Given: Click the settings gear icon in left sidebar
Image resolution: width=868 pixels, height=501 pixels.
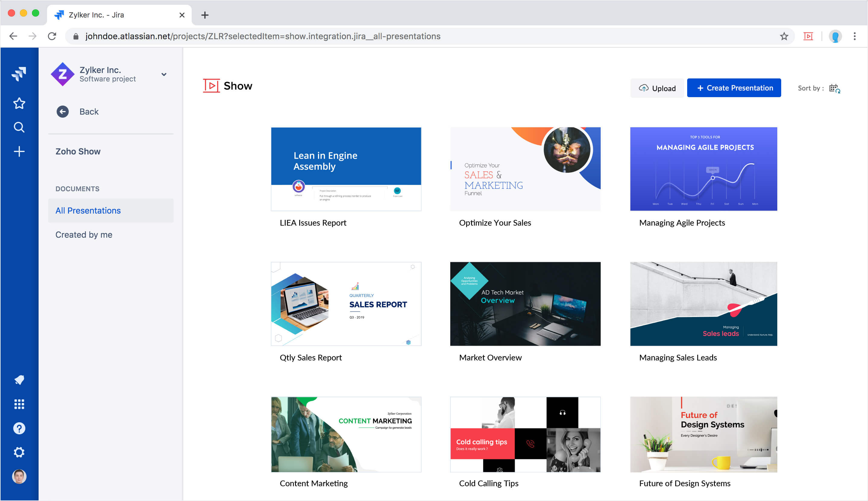Looking at the screenshot, I should [x=19, y=452].
